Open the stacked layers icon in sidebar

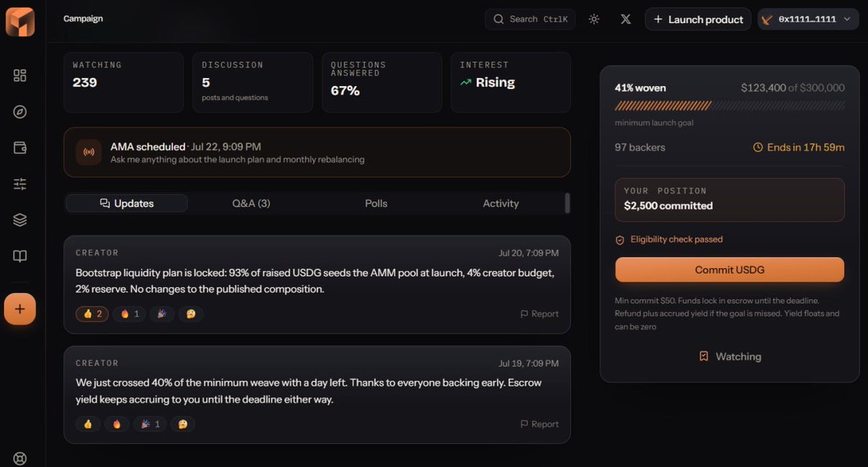click(x=20, y=220)
